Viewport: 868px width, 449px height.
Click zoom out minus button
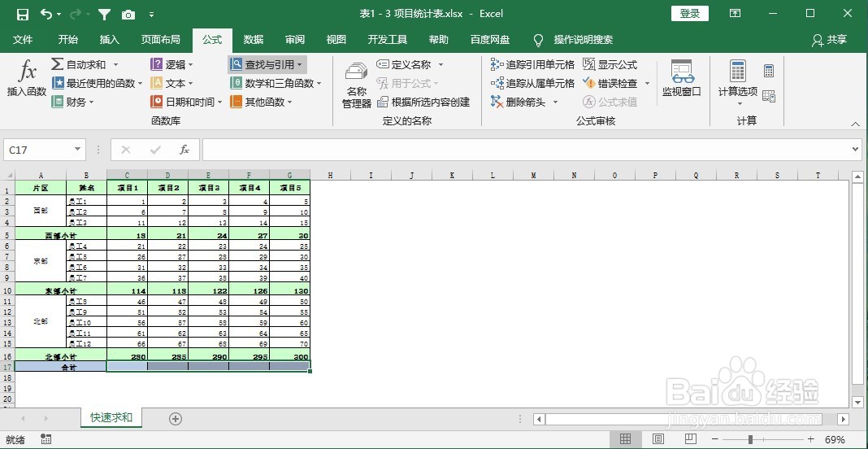715,439
